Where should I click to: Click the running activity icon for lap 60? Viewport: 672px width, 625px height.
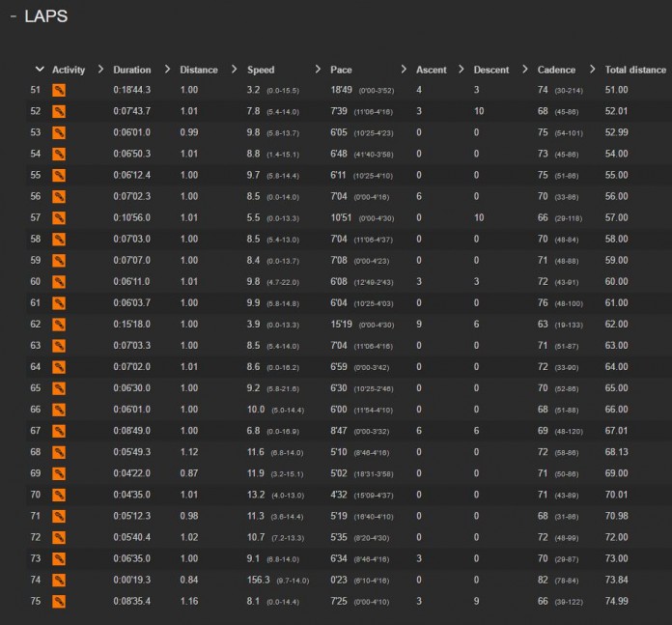tap(59, 282)
